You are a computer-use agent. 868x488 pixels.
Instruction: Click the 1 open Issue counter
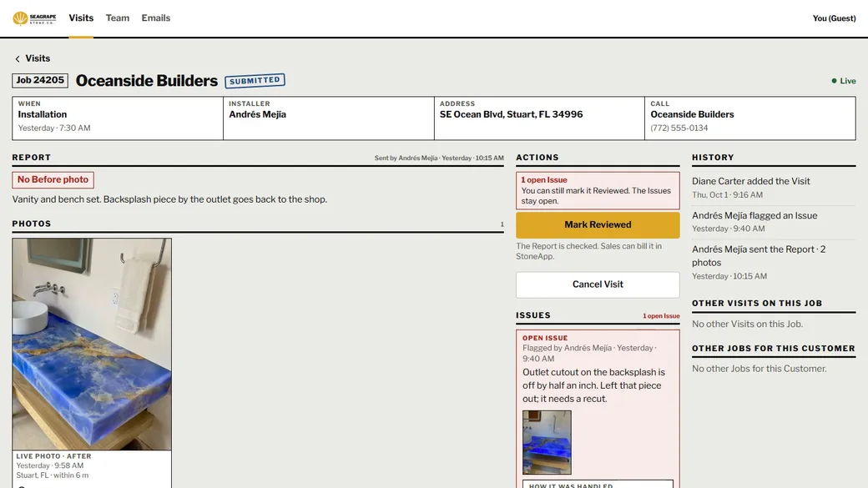[x=661, y=316]
